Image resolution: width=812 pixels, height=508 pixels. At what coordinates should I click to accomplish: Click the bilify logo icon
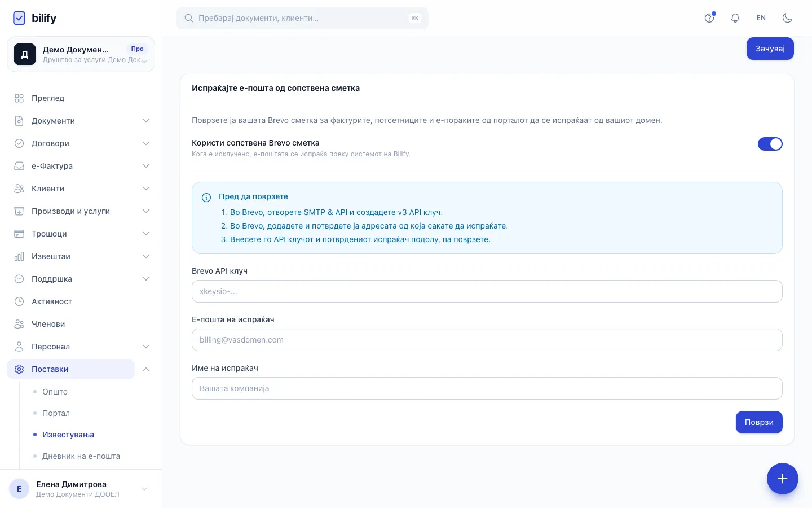(19, 18)
